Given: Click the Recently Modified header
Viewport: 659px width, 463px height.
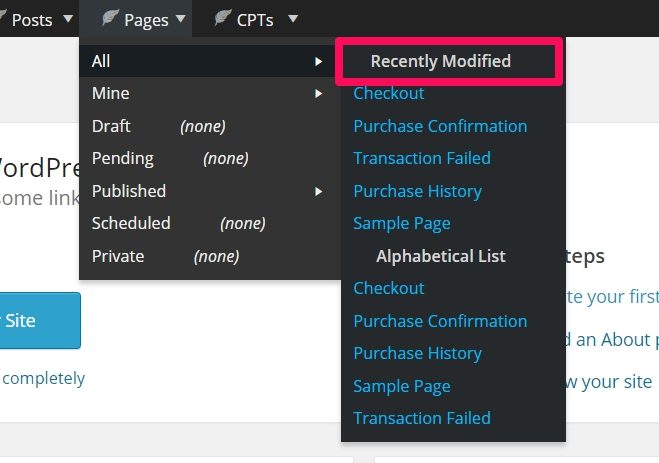Looking at the screenshot, I should pos(440,61).
